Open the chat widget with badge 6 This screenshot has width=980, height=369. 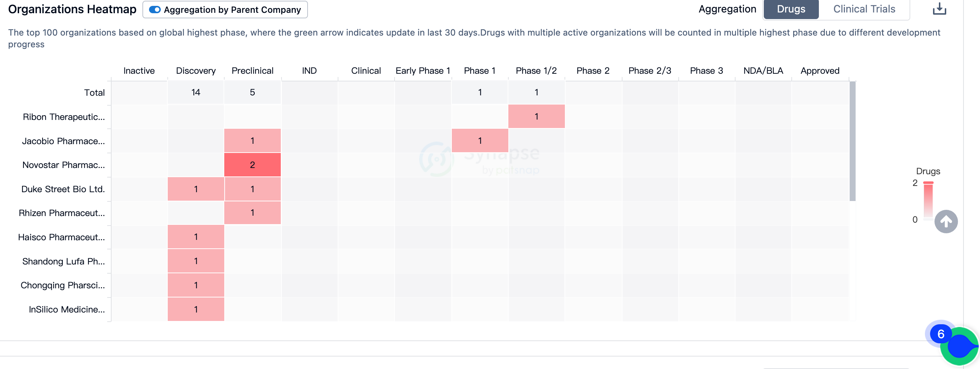(959, 346)
